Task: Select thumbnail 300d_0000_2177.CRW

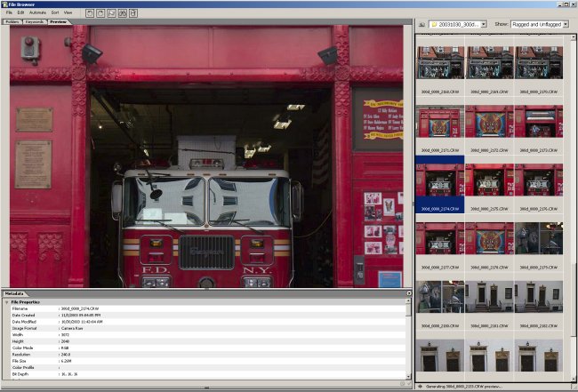Action: coord(440,238)
